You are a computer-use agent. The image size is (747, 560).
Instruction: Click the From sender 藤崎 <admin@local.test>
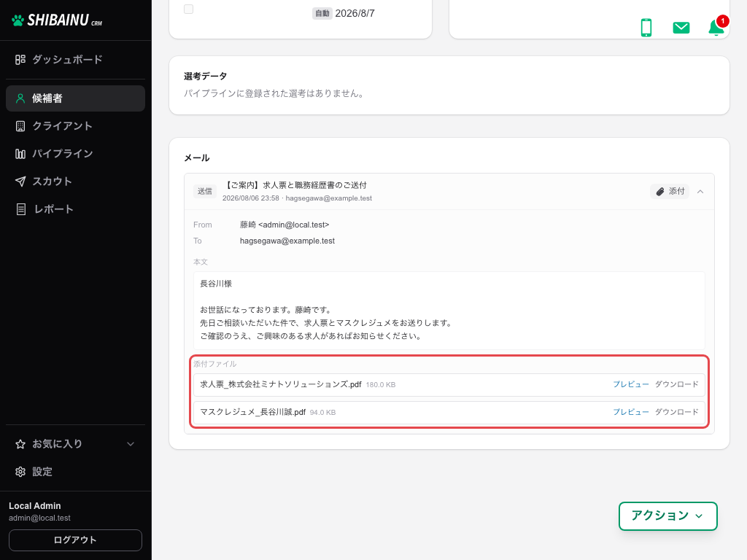285,225
